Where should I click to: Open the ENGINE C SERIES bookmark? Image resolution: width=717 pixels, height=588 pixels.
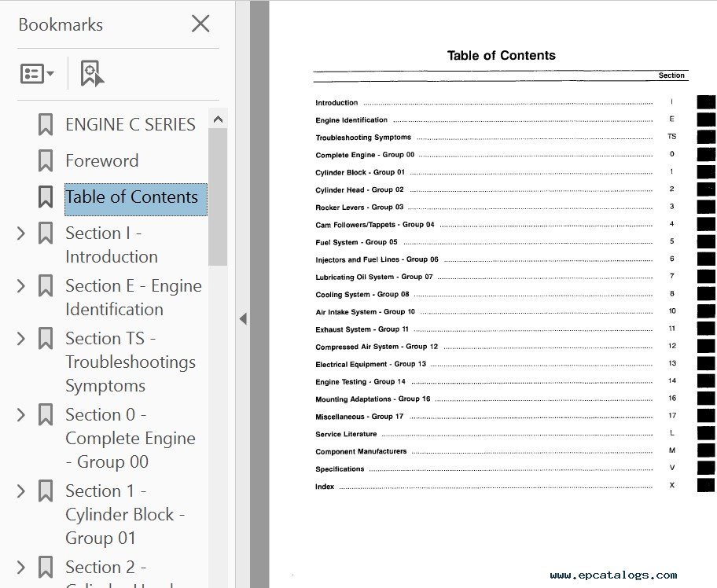pos(131,124)
